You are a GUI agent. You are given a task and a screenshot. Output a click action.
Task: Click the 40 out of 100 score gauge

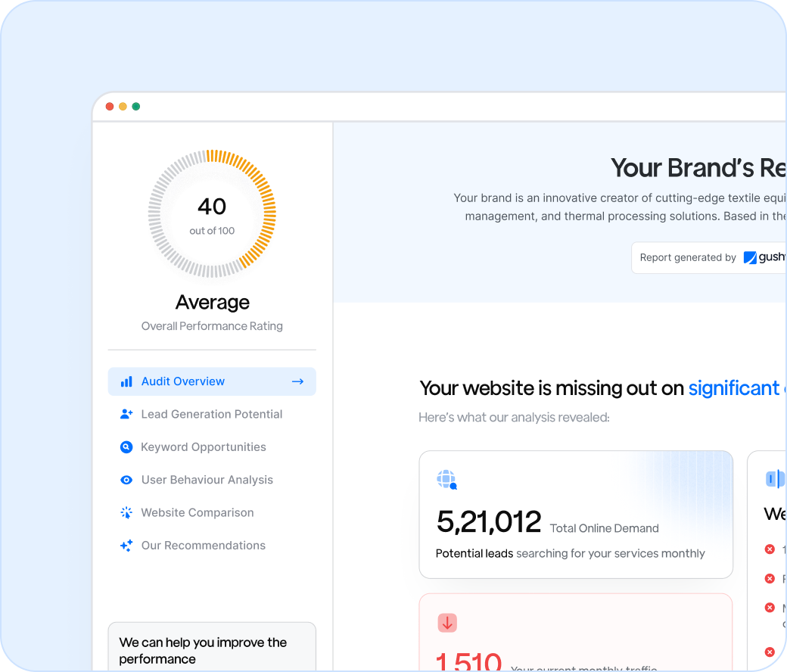pos(212,214)
